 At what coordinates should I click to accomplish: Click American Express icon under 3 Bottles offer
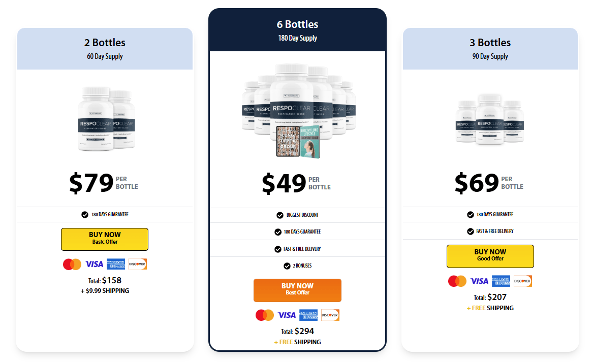click(x=501, y=281)
